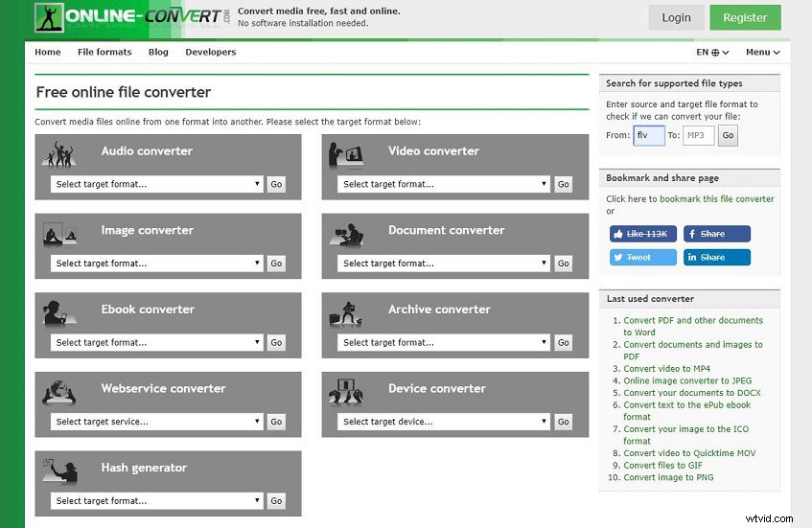Click the Audio converter icon
Screen dimensions: 812x528
coord(59,153)
